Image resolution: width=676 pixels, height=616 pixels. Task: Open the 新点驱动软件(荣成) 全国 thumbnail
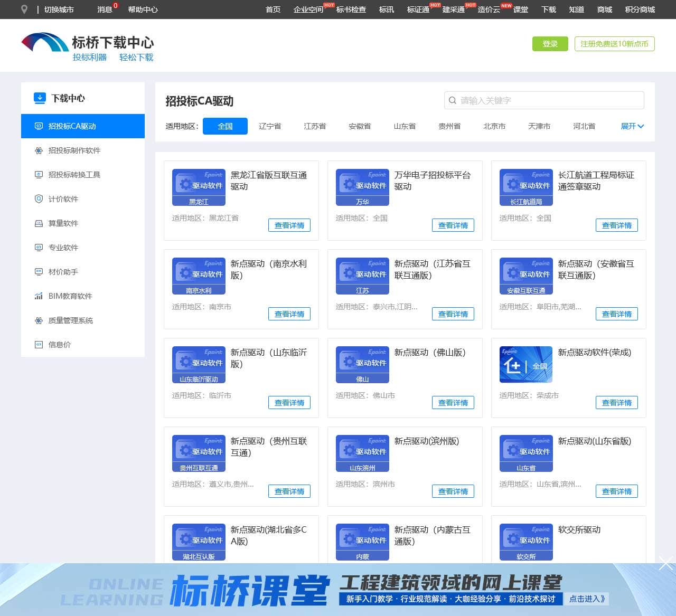click(x=526, y=365)
